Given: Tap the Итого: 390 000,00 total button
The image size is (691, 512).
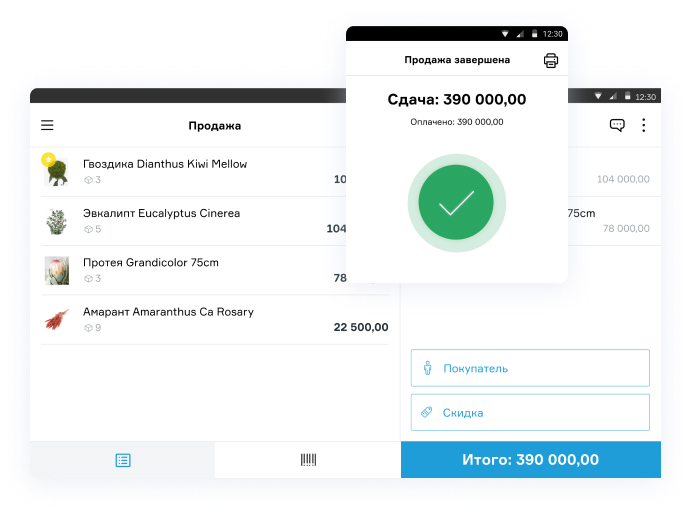Looking at the screenshot, I should pos(531,460).
